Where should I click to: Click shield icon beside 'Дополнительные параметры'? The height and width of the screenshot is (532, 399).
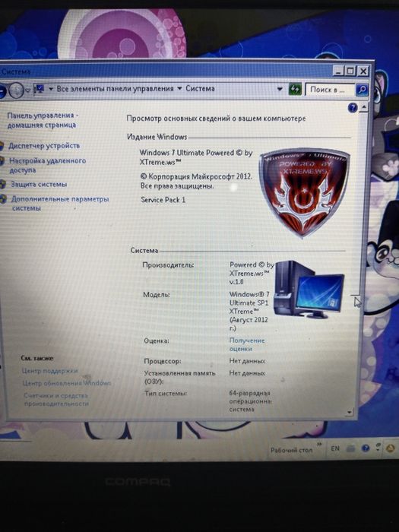[3, 199]
